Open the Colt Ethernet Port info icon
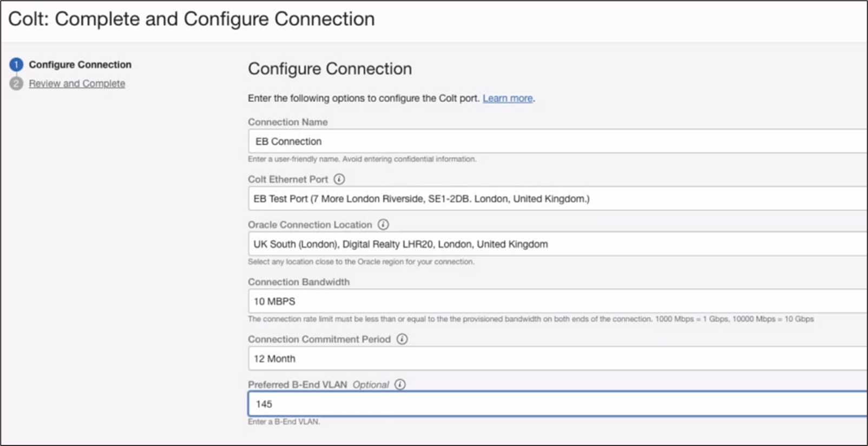The height and width of the screenshot is (446, 868). (x=339, y=179)
